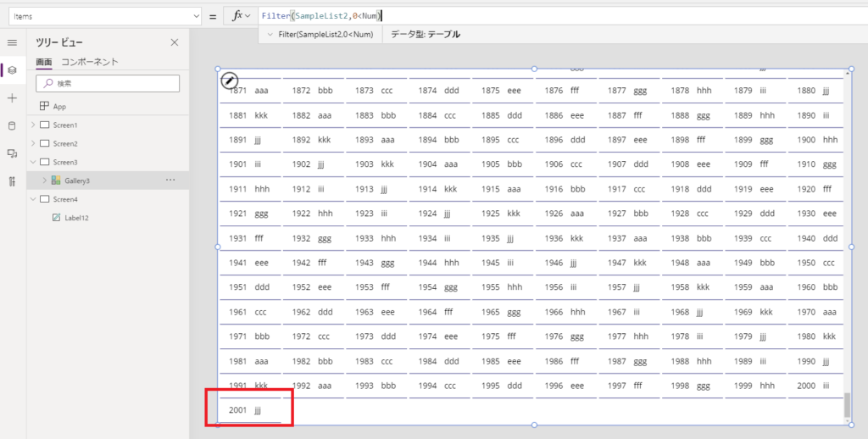The height and width of the screenshot is (439, 868).
Task: Select gallery cell 1881 kkk
Action: [x=250, y=115]
